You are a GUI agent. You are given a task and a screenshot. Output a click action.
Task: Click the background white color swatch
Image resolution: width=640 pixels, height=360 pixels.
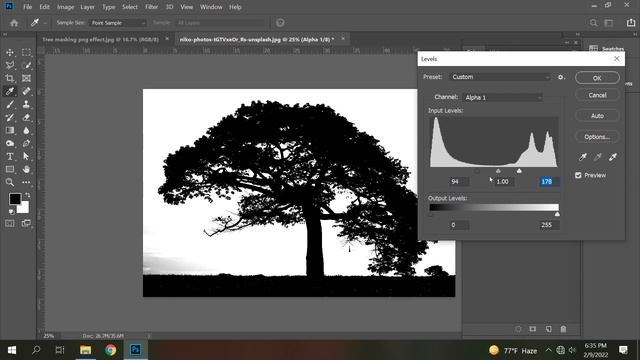tap(24, 209)
